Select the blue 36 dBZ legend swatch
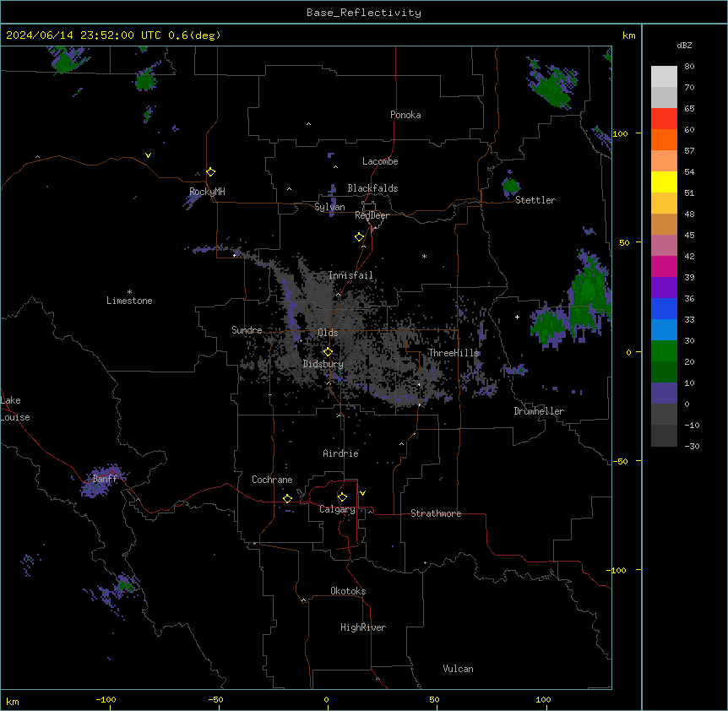This screenshot has width=728, height=711. (664, 308)
